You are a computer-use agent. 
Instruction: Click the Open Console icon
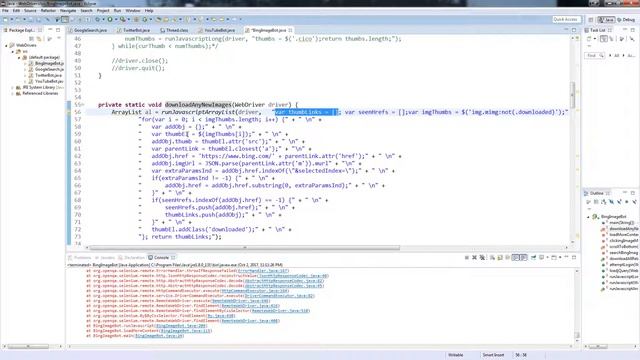554,258
